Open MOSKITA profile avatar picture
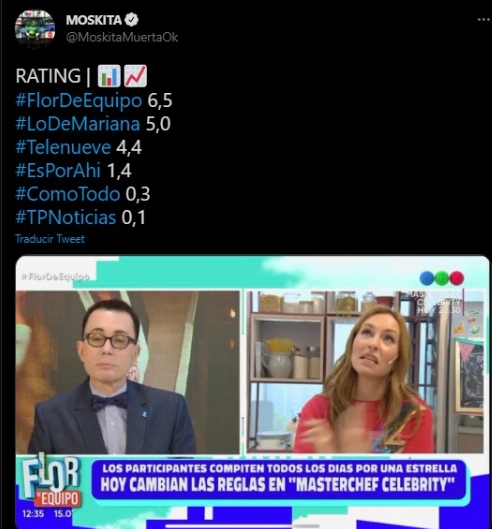 [35, 29]
